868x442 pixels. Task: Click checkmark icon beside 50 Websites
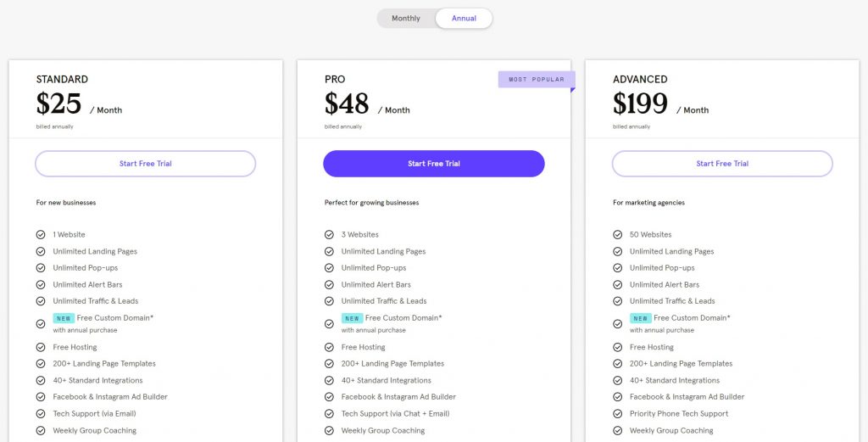(x=617, y=235)
